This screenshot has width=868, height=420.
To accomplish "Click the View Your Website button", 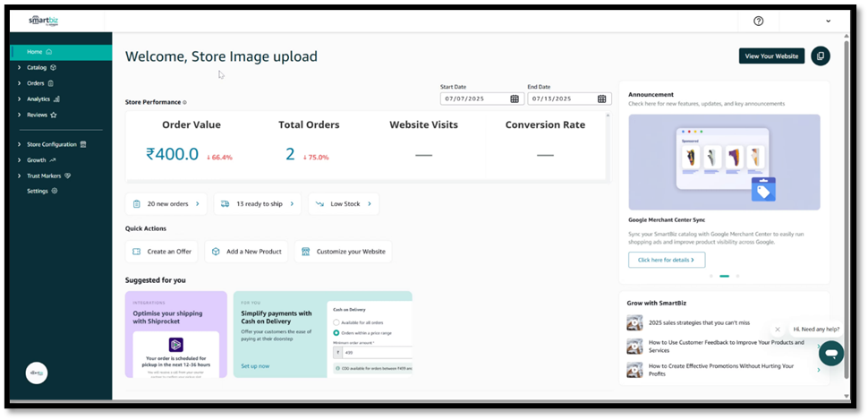I will 771,56.
